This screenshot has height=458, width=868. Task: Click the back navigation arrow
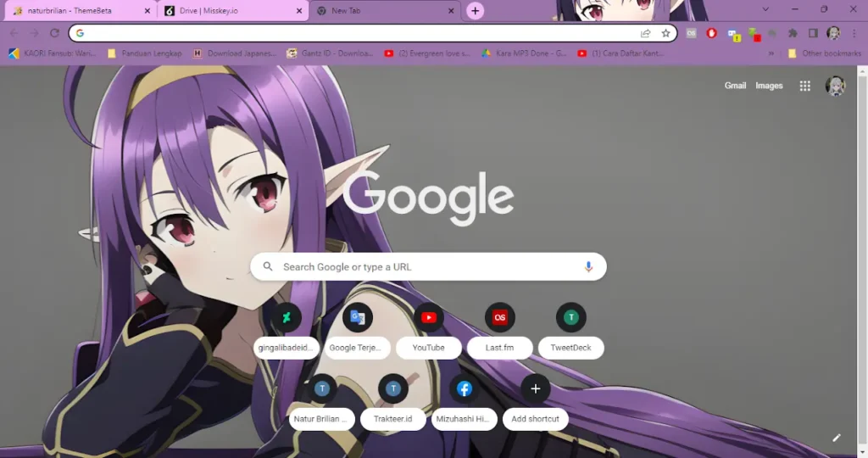[x=14, y=33]
